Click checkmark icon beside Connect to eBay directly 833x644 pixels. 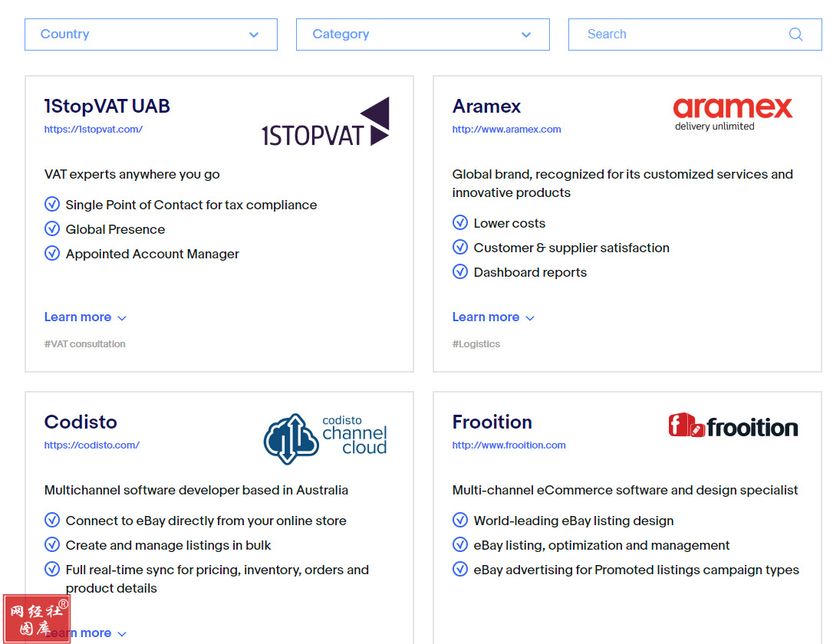click(x=52, y=520)
